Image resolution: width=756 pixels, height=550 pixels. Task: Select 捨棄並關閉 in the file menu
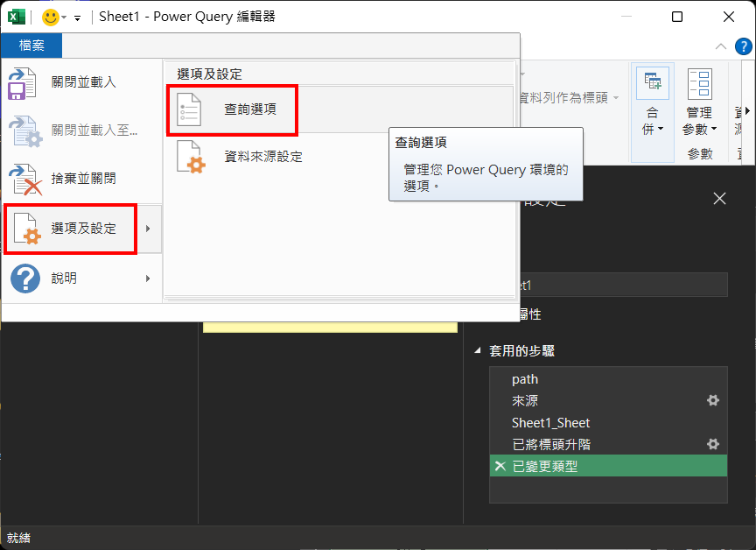click(x=83, y=179)
